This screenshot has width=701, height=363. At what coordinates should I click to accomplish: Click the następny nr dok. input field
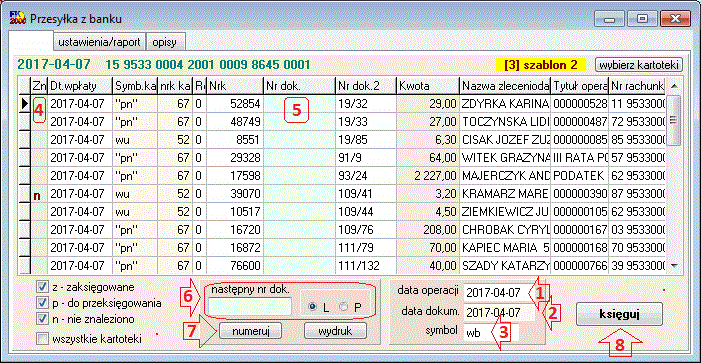[250, 306]
